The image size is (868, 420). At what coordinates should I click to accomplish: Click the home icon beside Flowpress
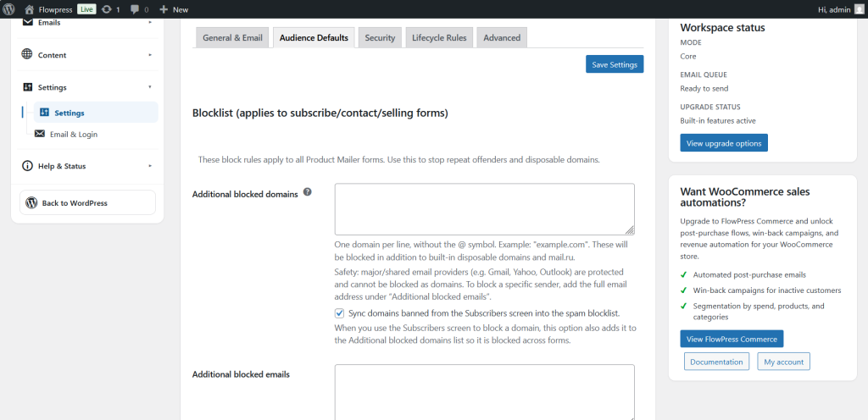[30, 9]
